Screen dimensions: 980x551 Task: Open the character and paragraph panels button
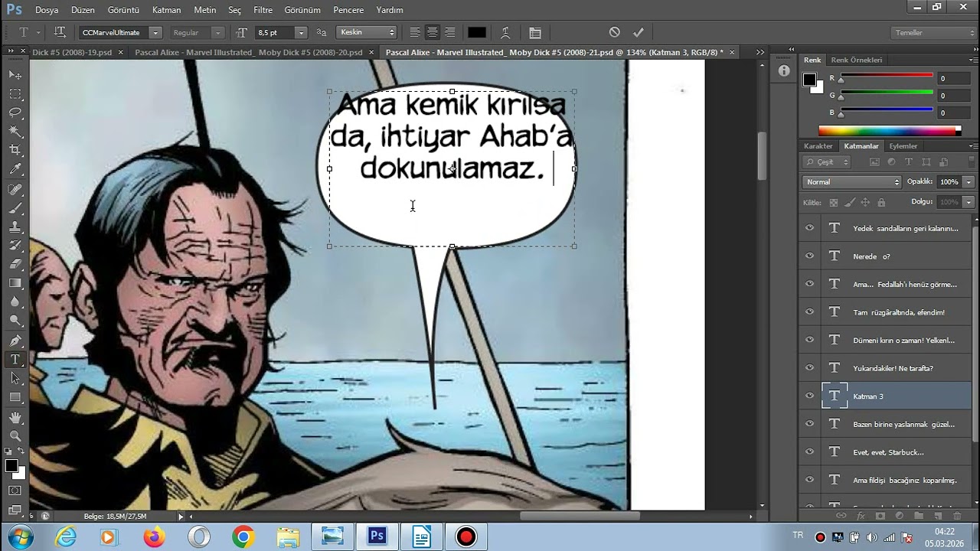pyautogui.click(x=535, y=32)
